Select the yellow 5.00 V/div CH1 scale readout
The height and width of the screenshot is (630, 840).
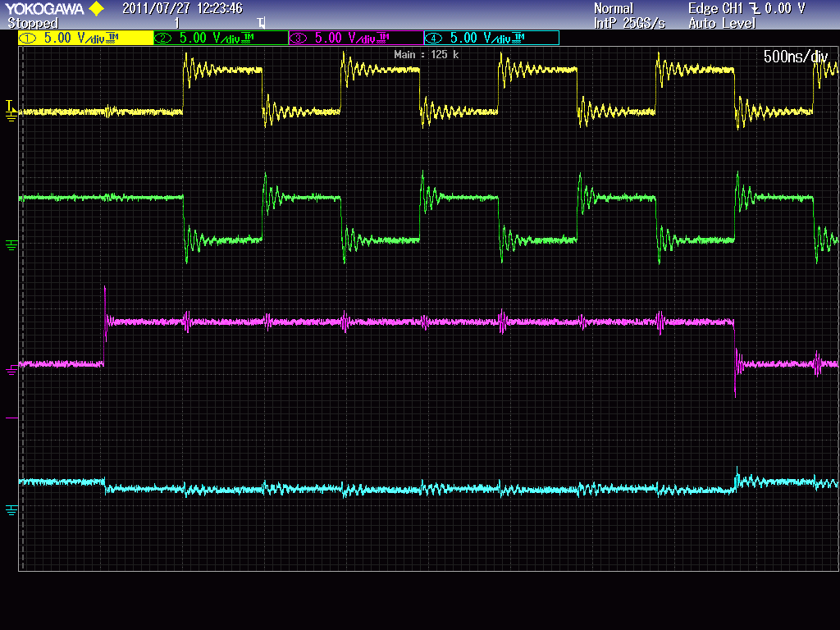pos(75,38)
